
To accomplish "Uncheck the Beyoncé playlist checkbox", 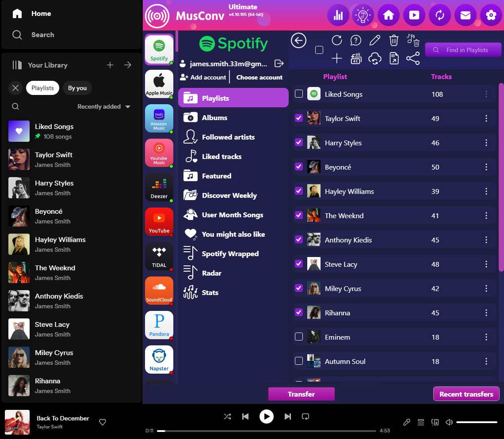I will (298, 167).
